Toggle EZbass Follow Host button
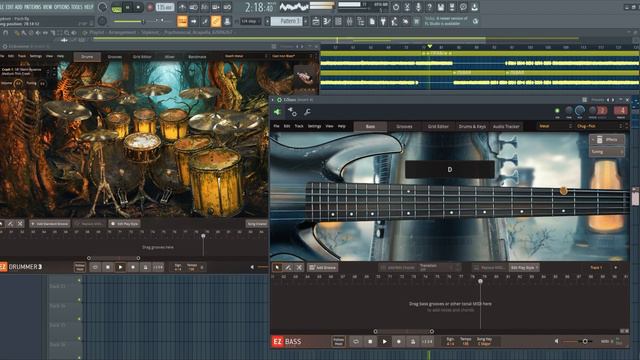 [338, 342]
